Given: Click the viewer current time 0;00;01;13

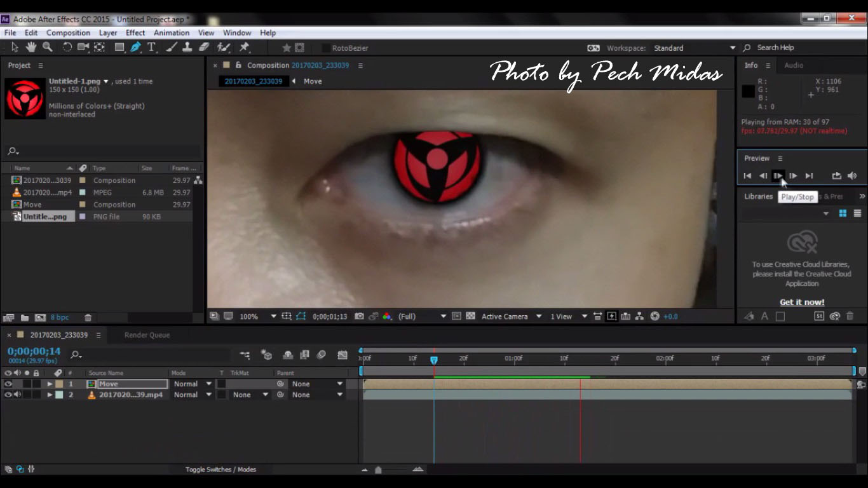Looking at the screenshot, I should pos(330,316).
